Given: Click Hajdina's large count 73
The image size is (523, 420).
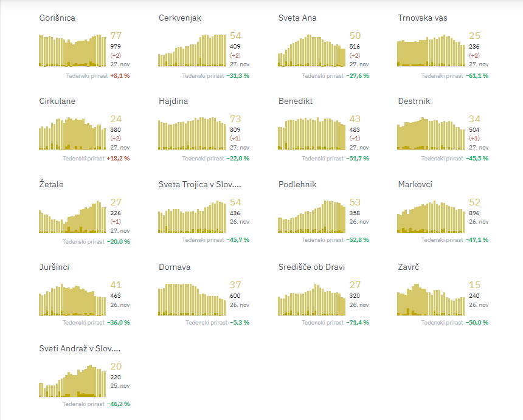Looking at the screenshot, I should [x=235, y=119].
